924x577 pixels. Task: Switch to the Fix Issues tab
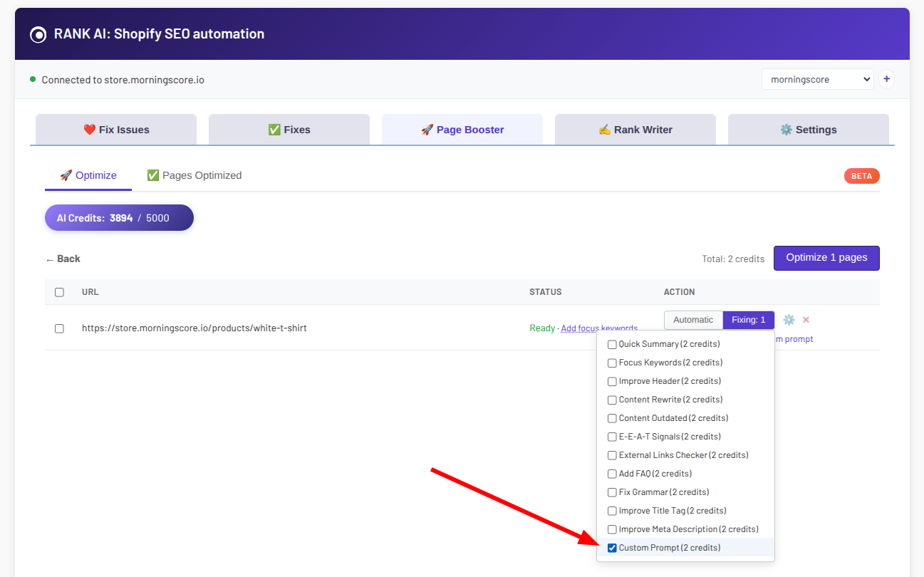coord(116,130)
